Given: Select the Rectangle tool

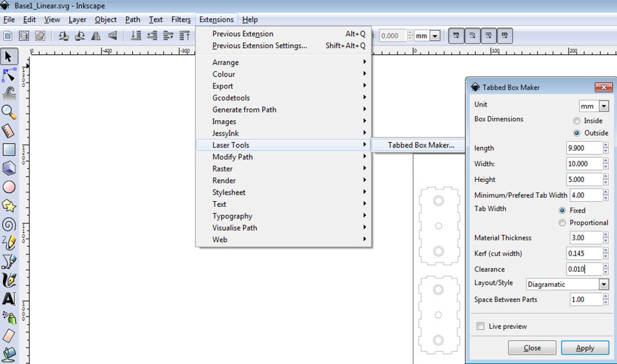Looking at the screenshot, I should point(9,150).
